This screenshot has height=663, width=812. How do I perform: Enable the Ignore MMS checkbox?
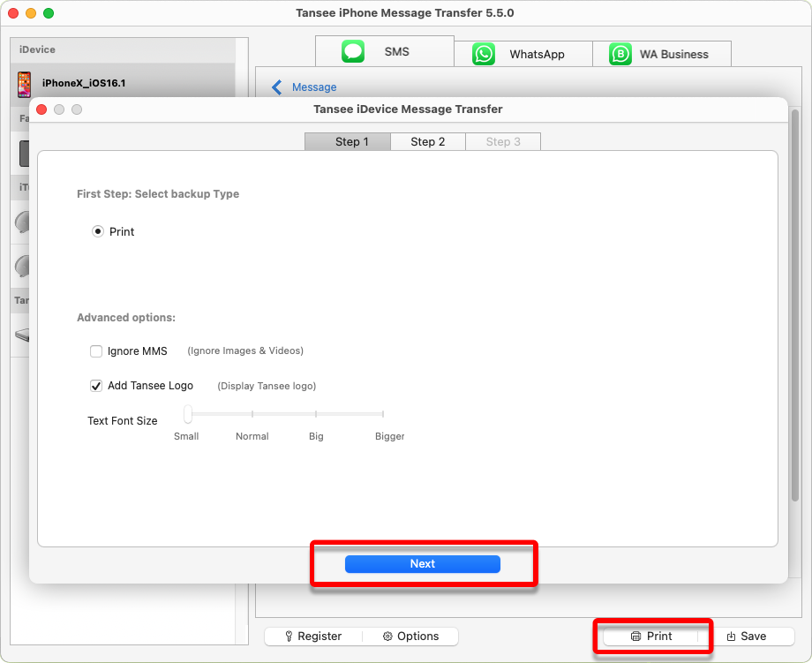point(96,351)
